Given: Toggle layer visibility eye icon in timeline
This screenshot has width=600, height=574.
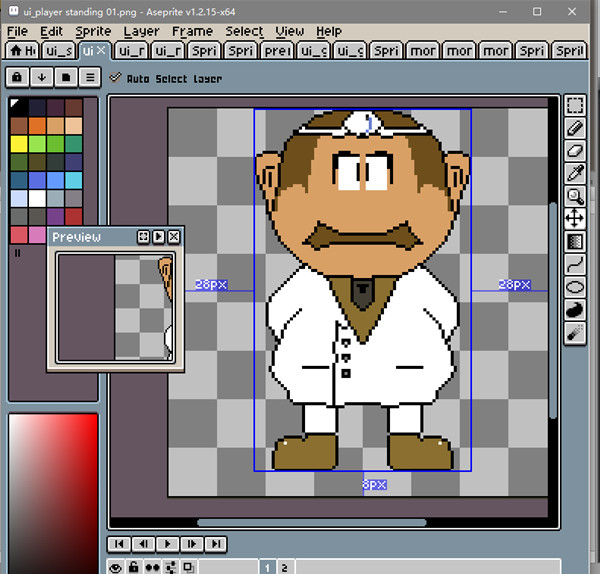Looking at the screenshot, I should tap(117, 567).
